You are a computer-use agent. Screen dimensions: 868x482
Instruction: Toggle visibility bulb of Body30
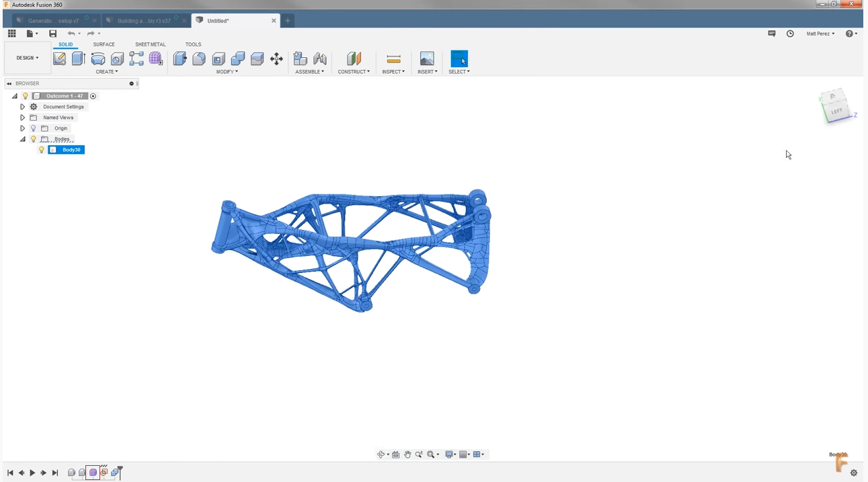click(42, 150)
